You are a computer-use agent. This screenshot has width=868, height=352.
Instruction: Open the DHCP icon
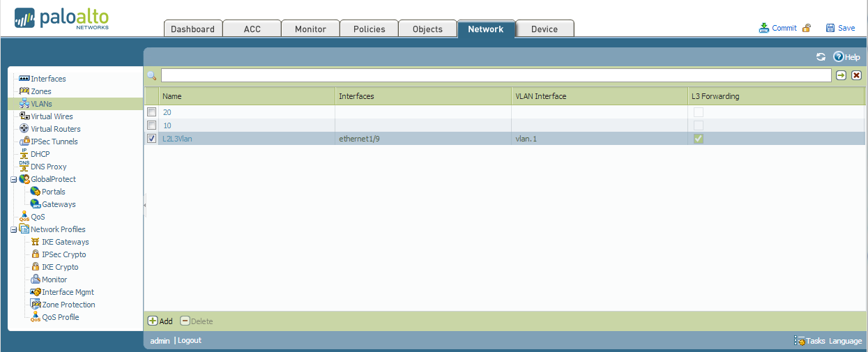[x=24, y=154]
